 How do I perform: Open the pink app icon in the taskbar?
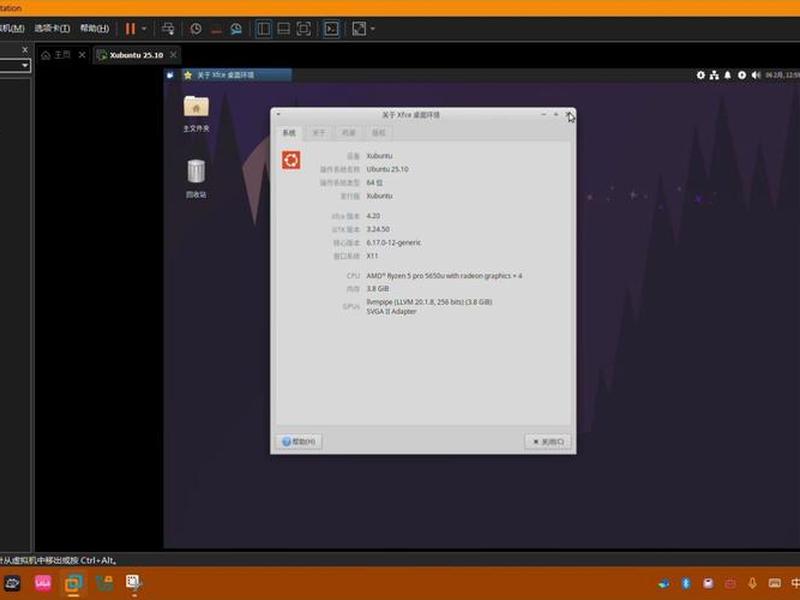pyautogui.click(x=43, y=583)
